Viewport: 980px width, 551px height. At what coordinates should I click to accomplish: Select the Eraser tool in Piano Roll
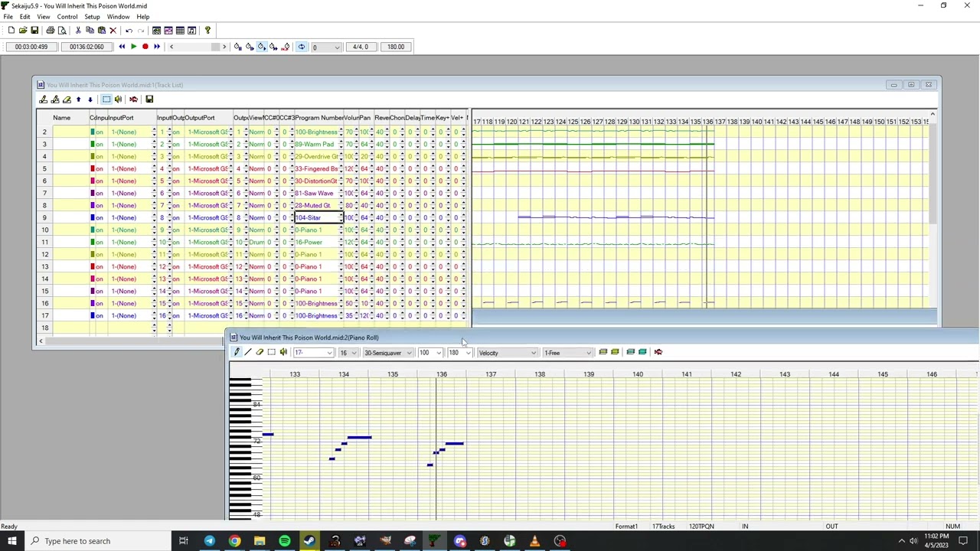tap(260, 352)
